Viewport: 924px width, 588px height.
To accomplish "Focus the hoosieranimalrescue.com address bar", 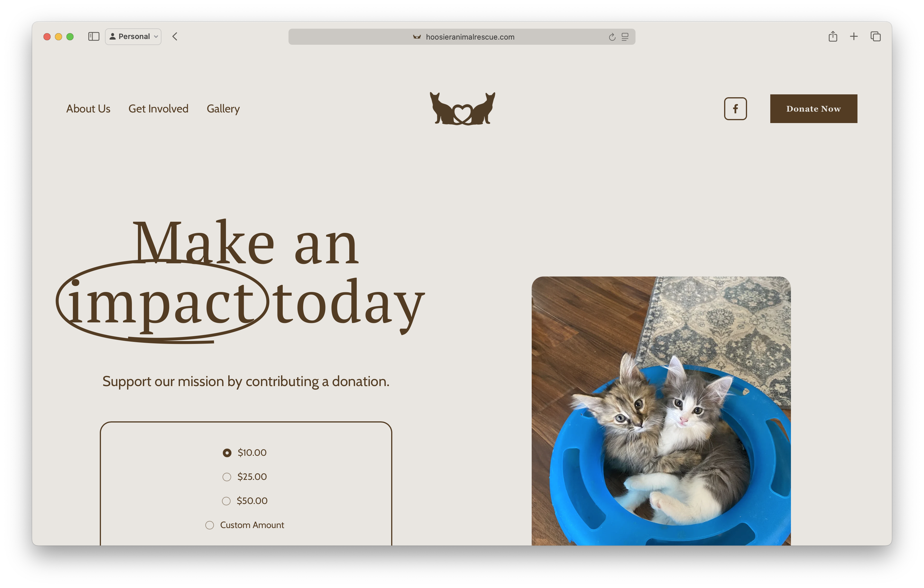I will (462, 37).
